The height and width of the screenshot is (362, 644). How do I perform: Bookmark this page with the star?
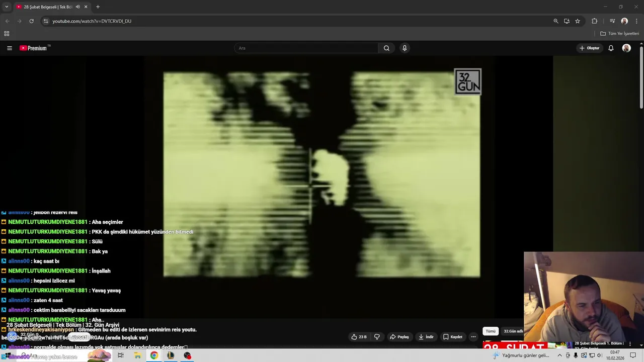[x=578, y=21]
